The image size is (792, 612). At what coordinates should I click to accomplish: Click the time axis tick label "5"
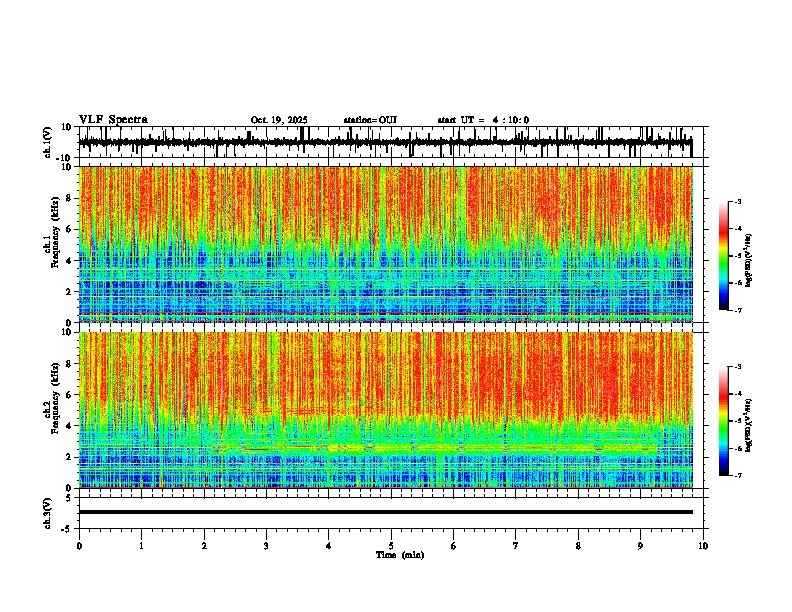tap(391, 546)
